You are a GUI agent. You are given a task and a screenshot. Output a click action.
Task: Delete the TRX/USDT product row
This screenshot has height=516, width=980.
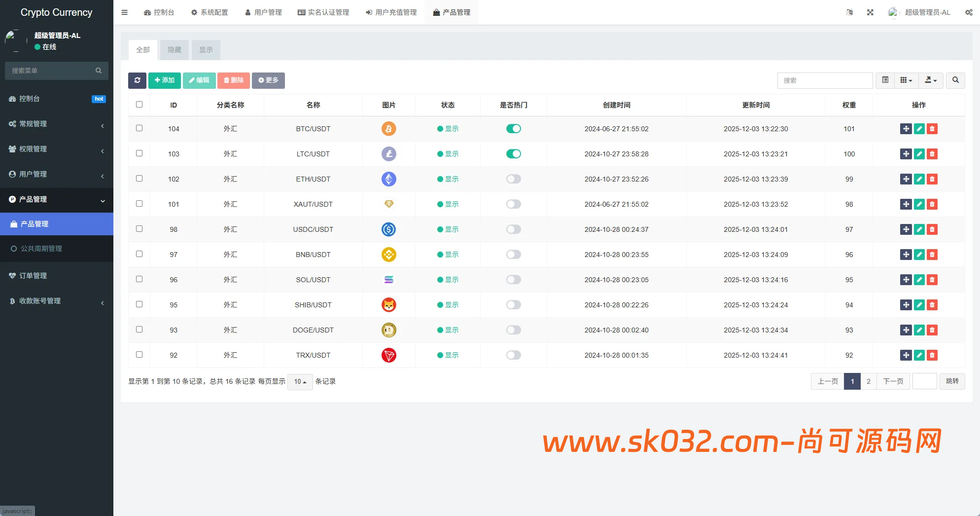(932, 355)
